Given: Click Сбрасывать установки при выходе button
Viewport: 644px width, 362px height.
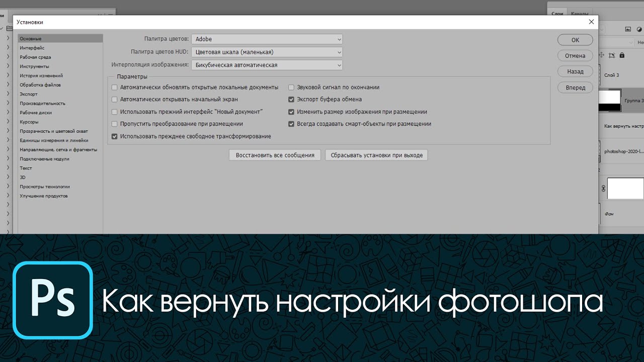Looking at the screenshot, I should pyautogui.click(x=376, y=155).
